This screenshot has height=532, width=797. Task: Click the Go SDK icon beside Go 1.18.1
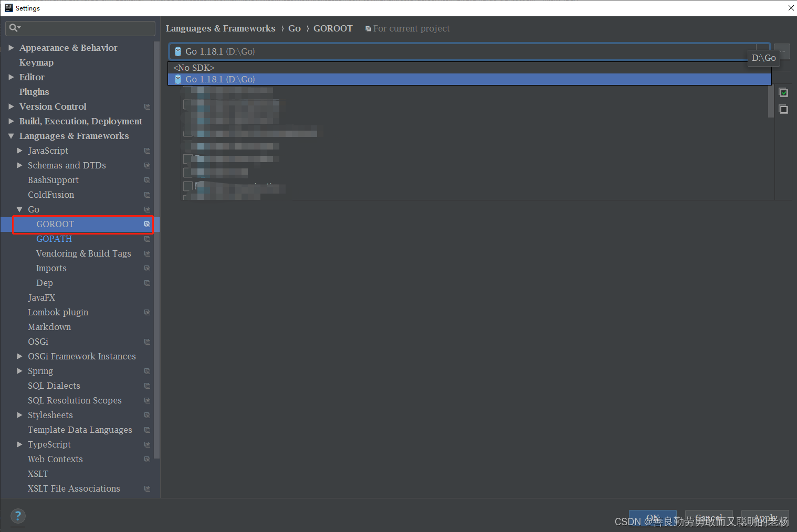pos(177,51)
